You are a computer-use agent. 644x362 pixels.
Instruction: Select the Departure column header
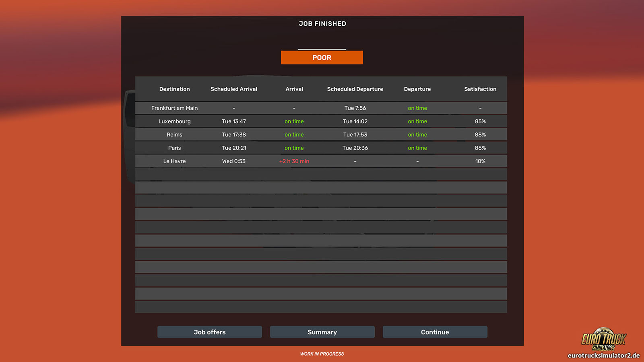point(417,89)
